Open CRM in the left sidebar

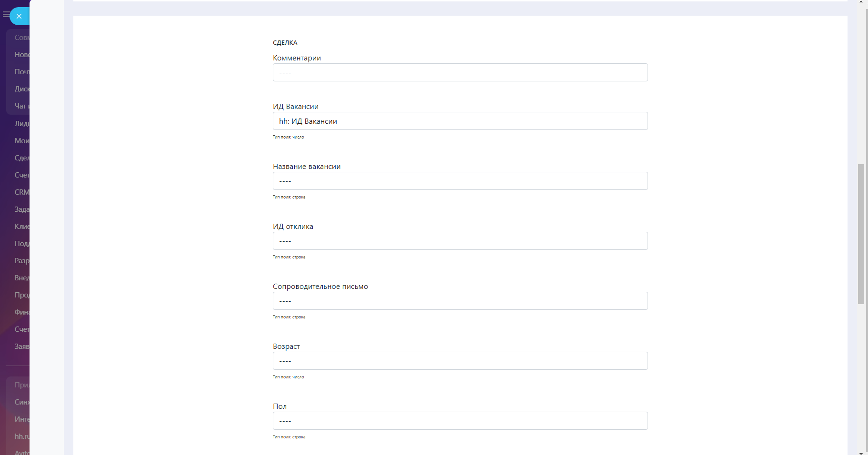(21, 192)
